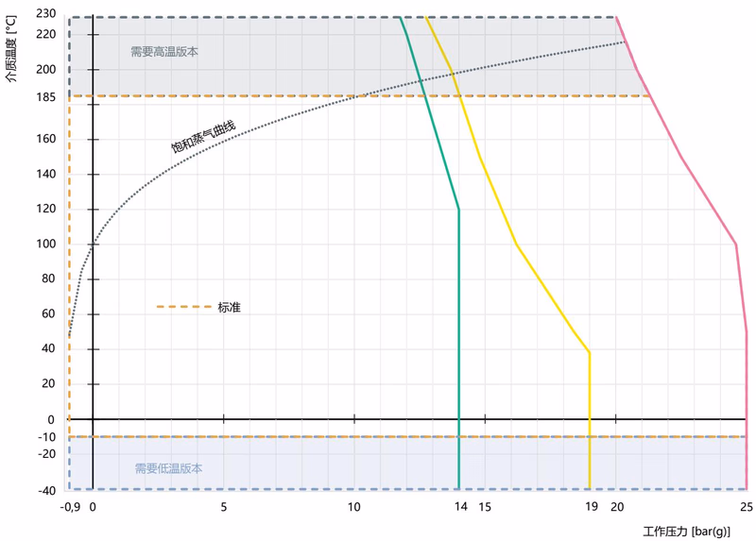Click the '介质温度 [°C]' axis title
The width and height of the screenshot is (756, 541).
(11, 49)
